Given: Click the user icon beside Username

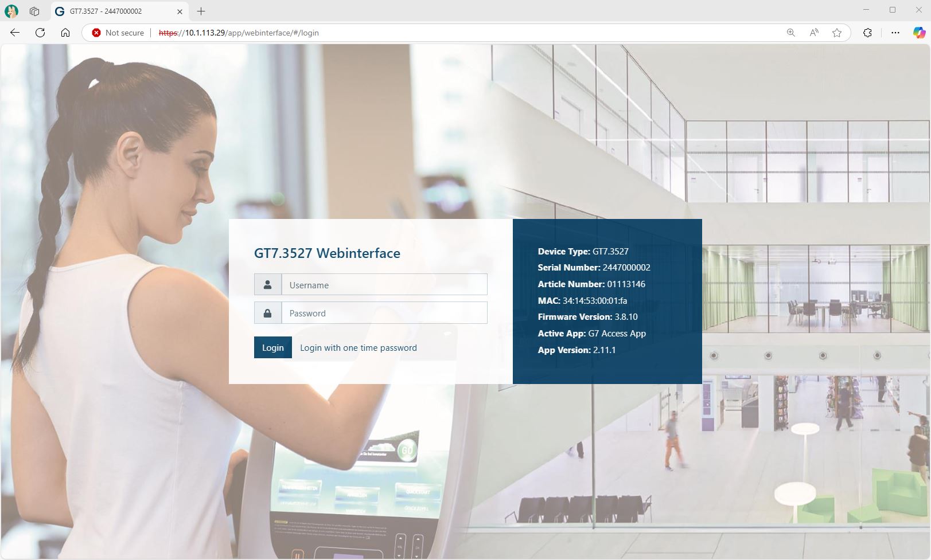Looking at the screenshot, I should click(268, 285).
